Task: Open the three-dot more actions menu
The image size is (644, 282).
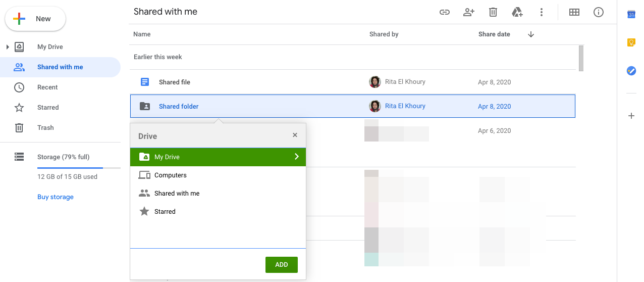Action: [542, 12]
